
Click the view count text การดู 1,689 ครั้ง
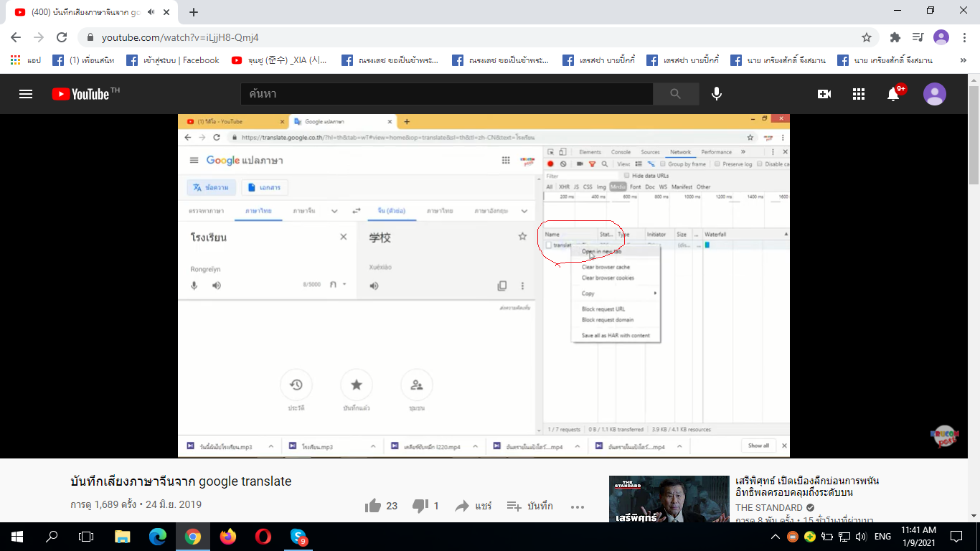click(x=103, y=504)
